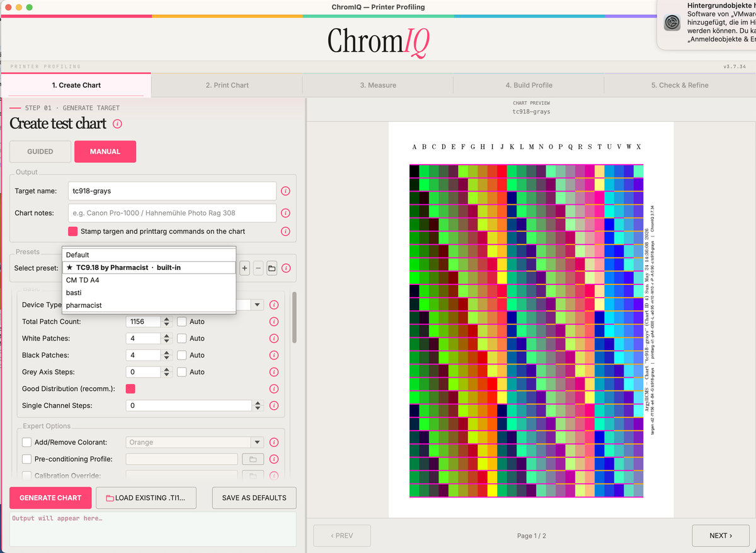Image resolution: width=756 pixels, height=553 pixels.
Task: Click info icon for Add/Remove Colorant
Action: pos(274,442)
